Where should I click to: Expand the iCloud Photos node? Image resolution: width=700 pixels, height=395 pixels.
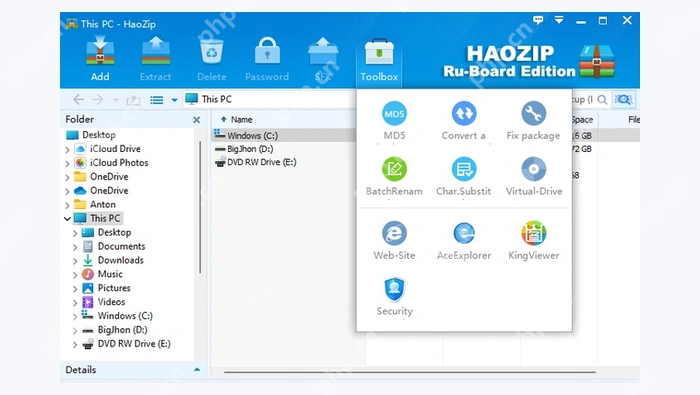coord(67,163)
